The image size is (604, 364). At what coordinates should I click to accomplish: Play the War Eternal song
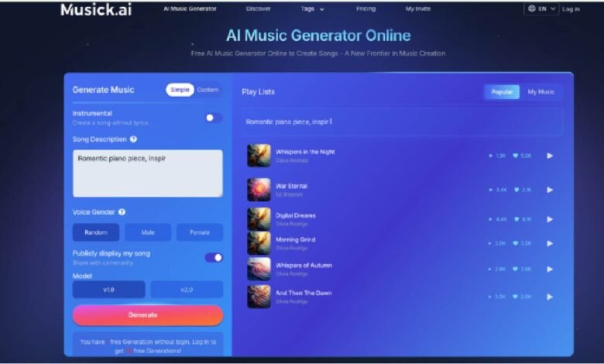[x=550, y=189]
